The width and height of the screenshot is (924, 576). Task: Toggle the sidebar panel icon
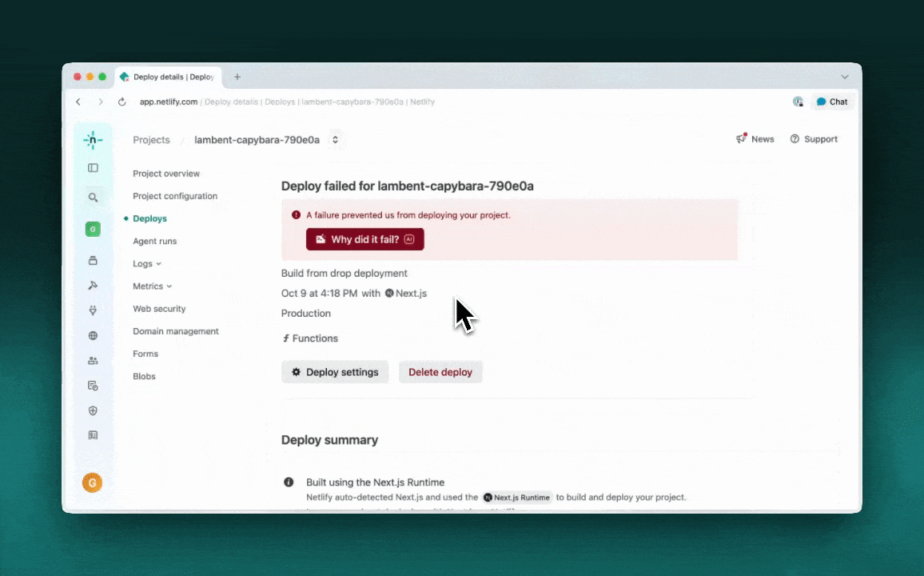[93, 168]
